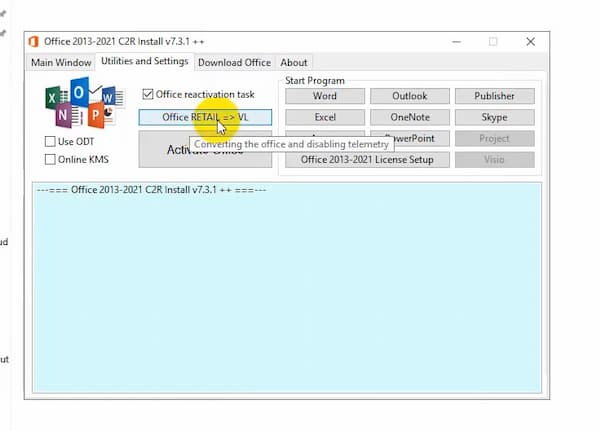This screenshot has width=600, height=431.
Task: Start Skype from Start Program
Action: coord(495,117)
